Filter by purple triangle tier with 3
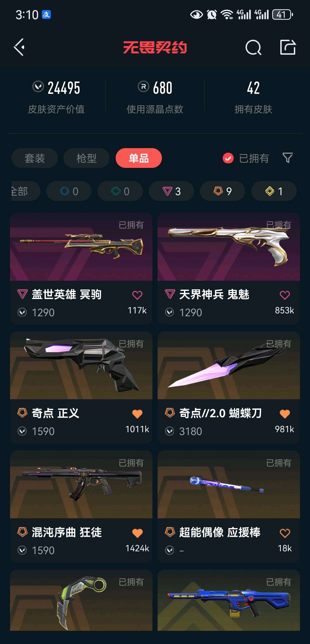Image resolution: width=310 pixels, height=644 pixels. point(171,191)
